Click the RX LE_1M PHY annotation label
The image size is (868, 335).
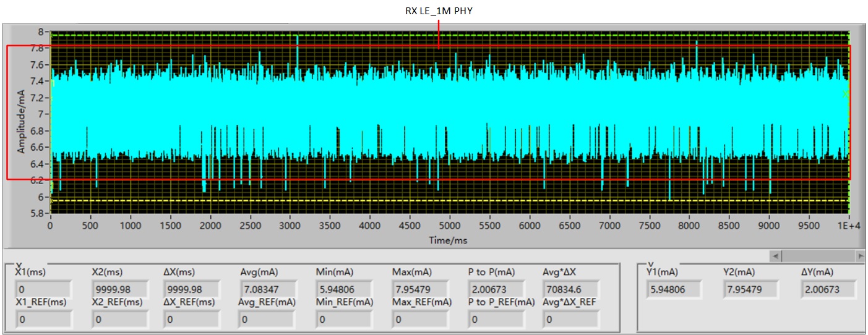(x=438, y=11)
